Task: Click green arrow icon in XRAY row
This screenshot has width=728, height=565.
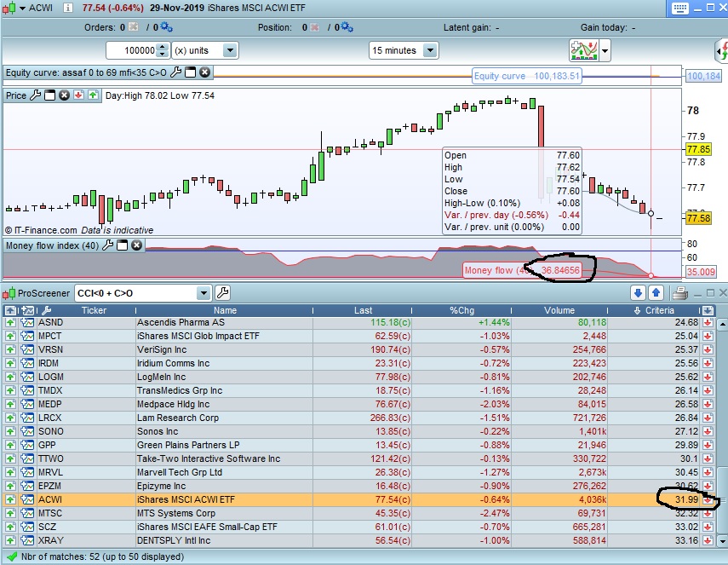Action: click(x=10, y=540)
